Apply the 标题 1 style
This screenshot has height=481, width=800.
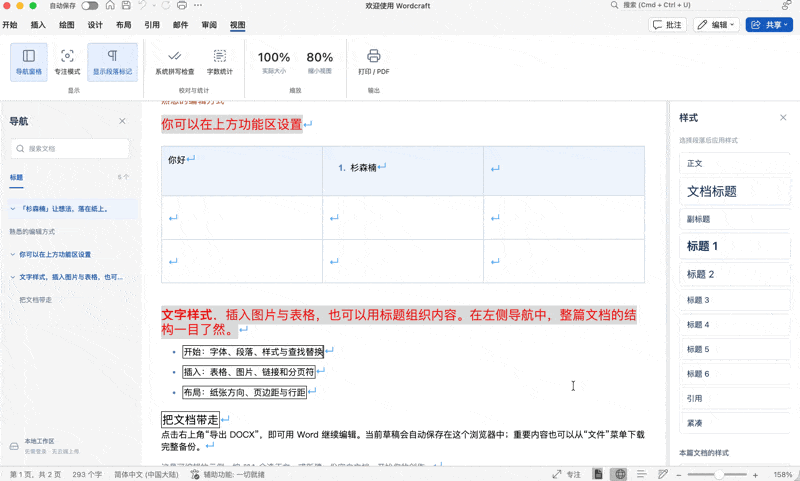tap(735, 246)
